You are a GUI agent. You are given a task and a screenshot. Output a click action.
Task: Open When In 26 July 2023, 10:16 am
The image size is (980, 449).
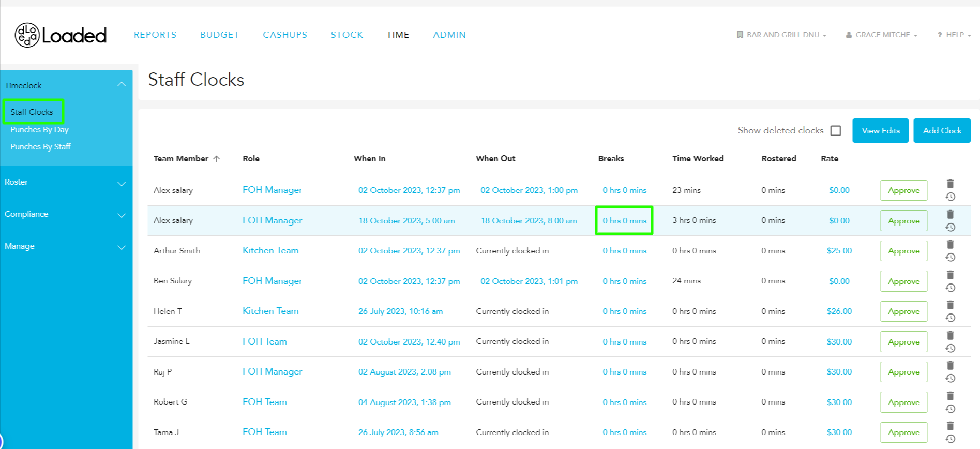[400, 311]
